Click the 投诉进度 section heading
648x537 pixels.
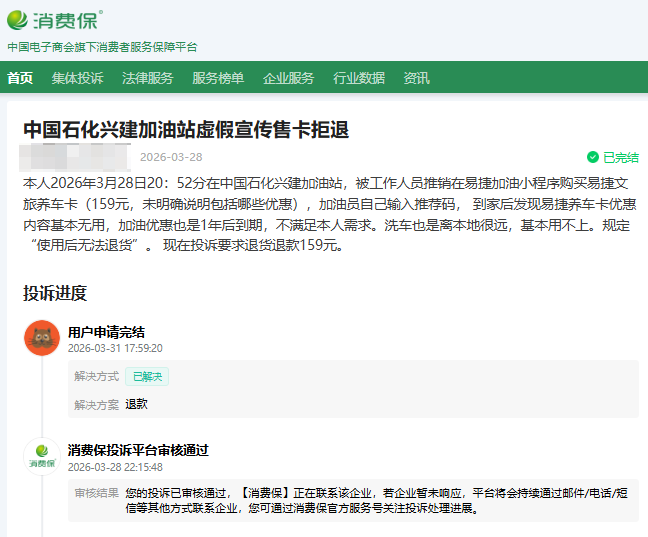55,293
